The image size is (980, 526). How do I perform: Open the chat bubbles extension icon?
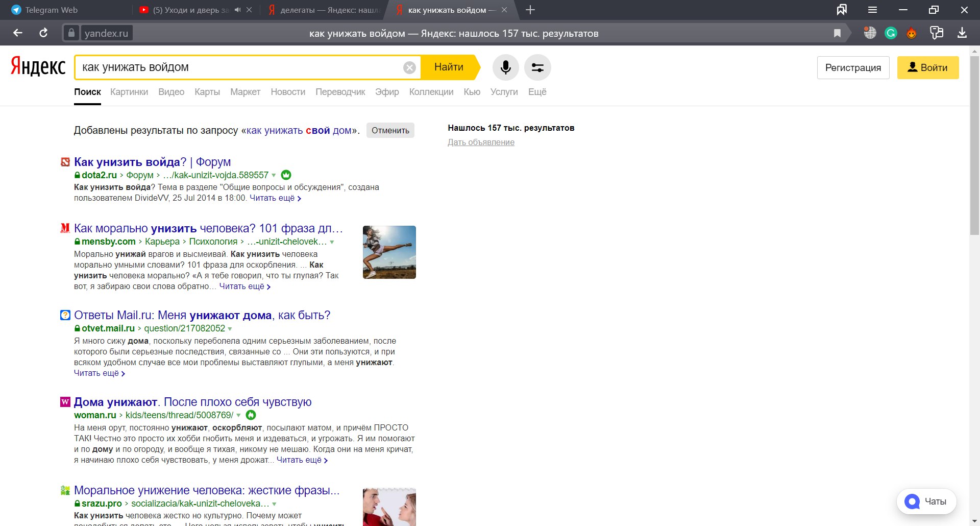click(937, 33)
